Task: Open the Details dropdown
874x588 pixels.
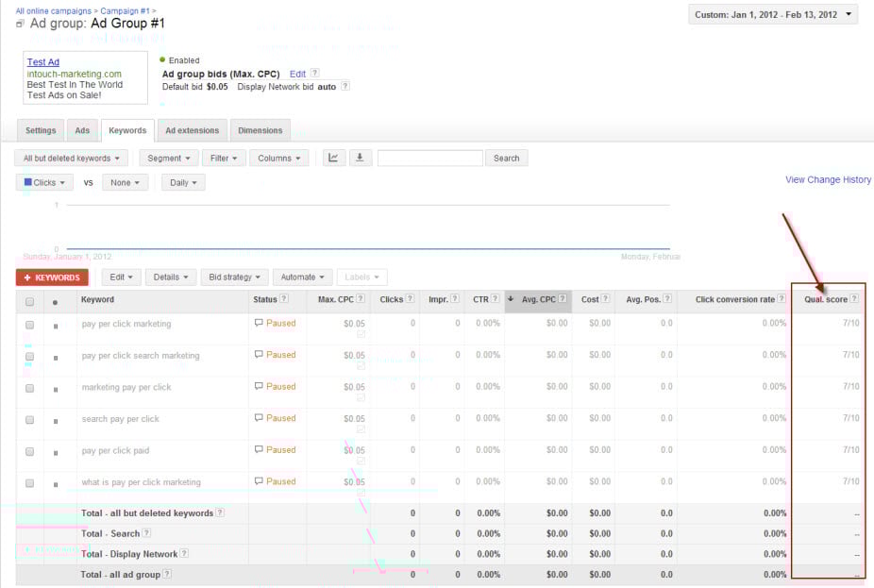Action: [x=171, y=277]
